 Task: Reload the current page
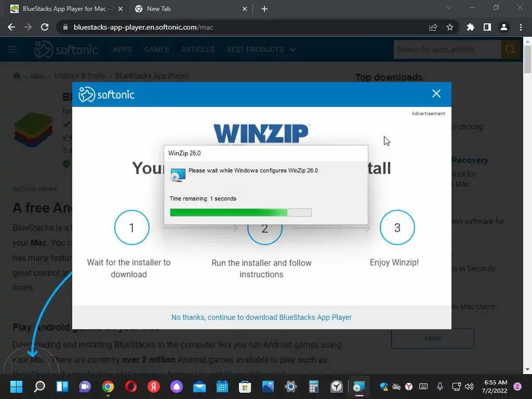45,27
